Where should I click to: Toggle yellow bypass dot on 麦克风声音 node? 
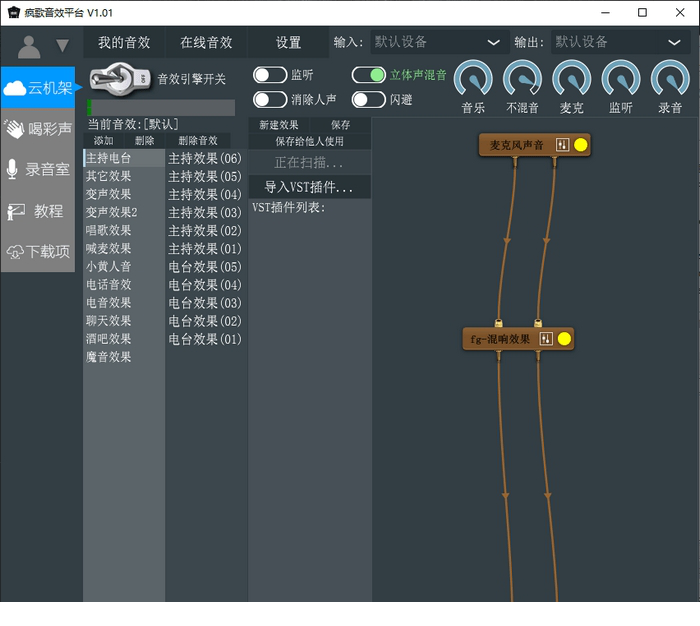[580, 145]
